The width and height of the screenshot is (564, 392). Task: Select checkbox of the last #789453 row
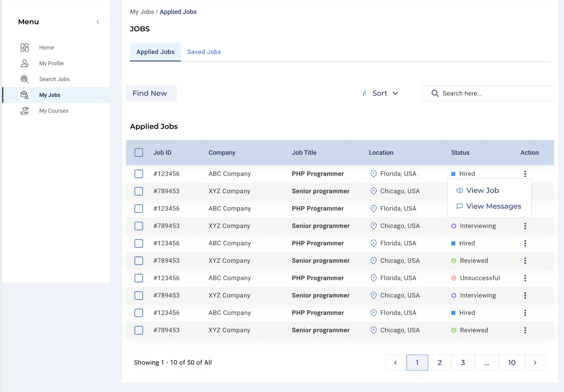pos(139,330)
